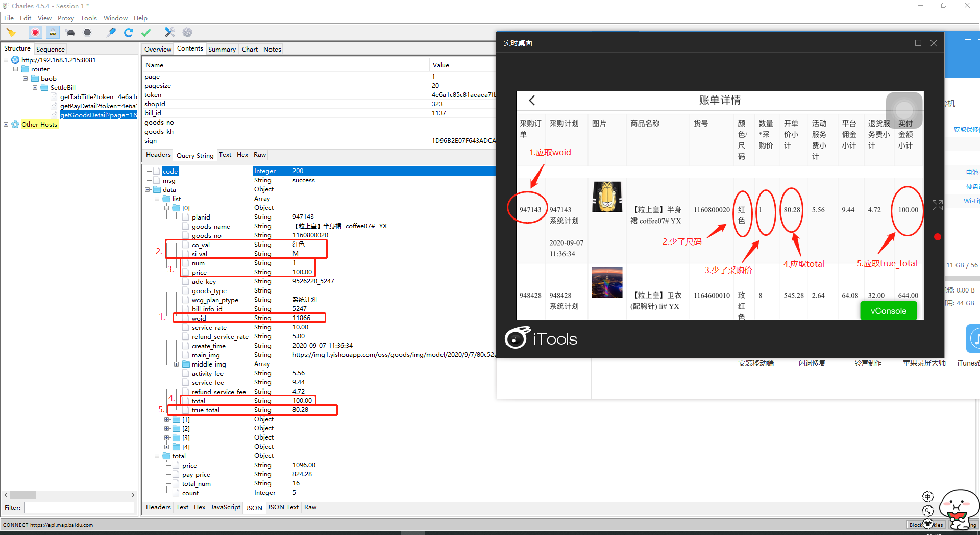Expand the middle_img array node
The height and width of the screenshot is (535, 980).
point(177,364)
